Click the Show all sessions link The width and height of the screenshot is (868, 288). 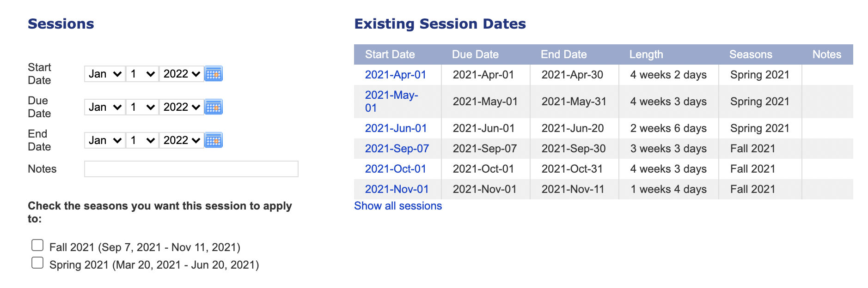click(x=398, y=206)
